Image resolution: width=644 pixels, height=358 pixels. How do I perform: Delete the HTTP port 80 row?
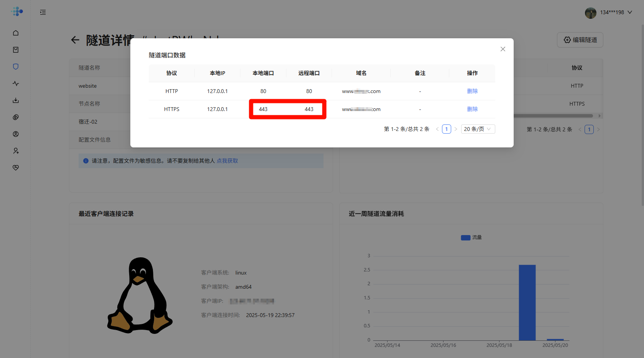(x=472, y=91)
